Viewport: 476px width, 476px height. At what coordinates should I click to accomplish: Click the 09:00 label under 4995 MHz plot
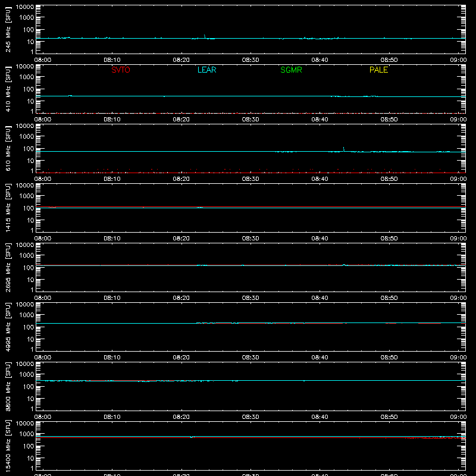point(458,358)
